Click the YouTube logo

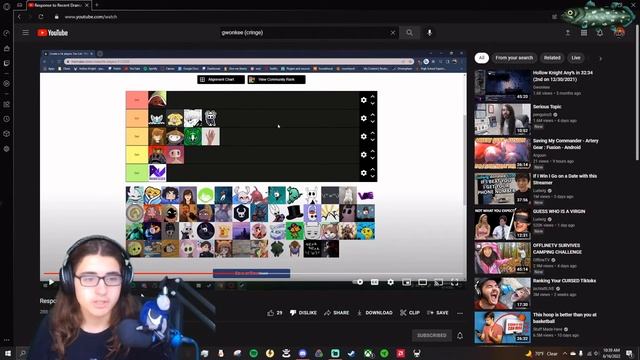click(53, 33)
